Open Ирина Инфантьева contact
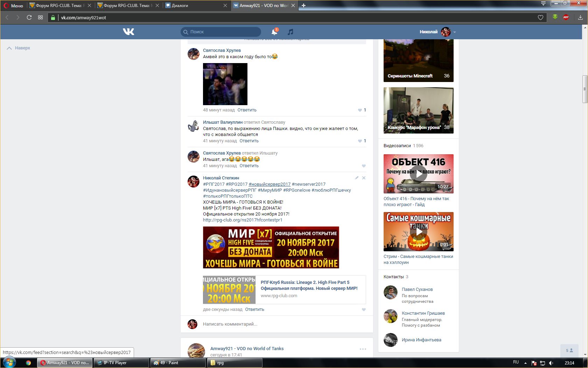 pyautogui.click(x=421, y=340)
